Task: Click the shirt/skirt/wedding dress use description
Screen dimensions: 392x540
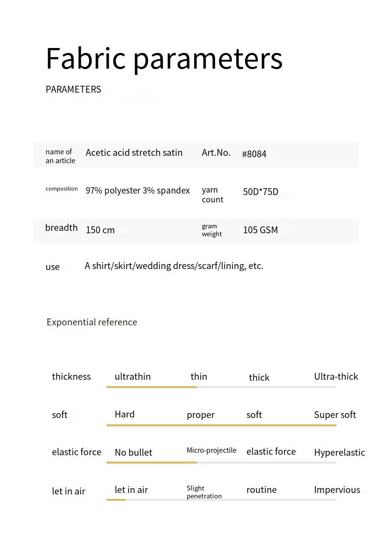Action: [x=174, y=266]
